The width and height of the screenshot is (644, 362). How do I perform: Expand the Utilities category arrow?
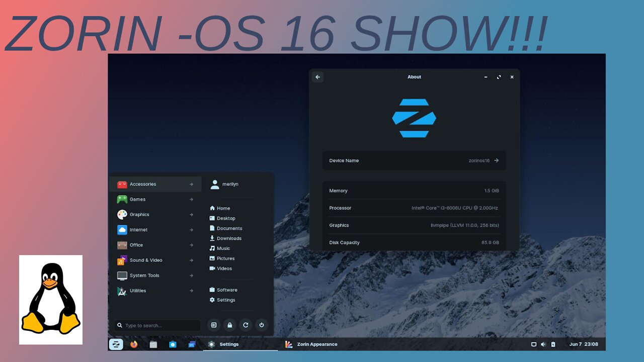pyautogui.click(x=191, y=291)
